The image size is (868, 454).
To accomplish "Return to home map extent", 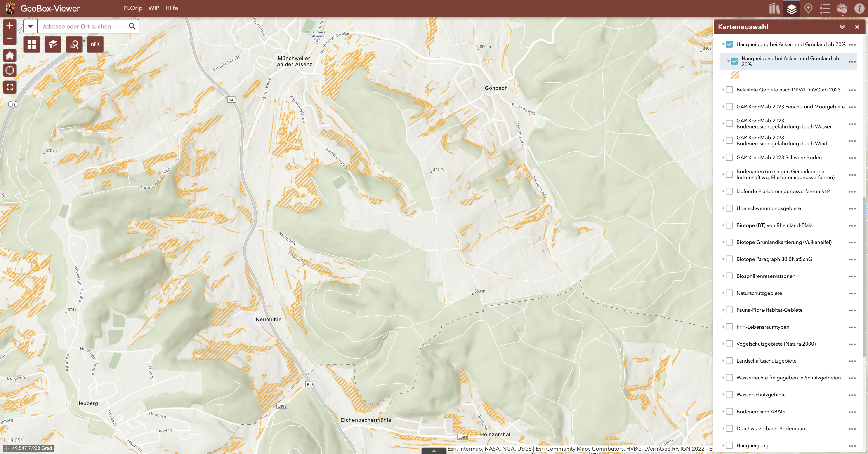I will click(x=9, y=56).
